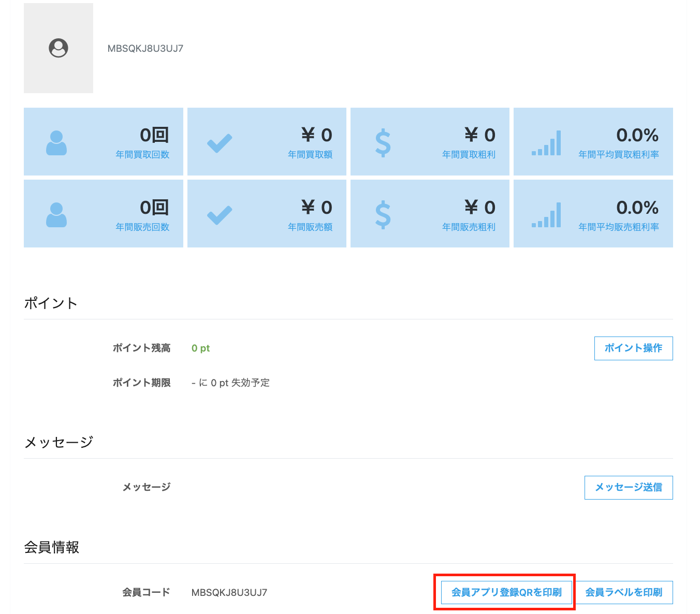The height and width of the screenshot is (614, 700).
Task: Click the 0回 value on 年間買取回数 card
Action: click(154, 135)
